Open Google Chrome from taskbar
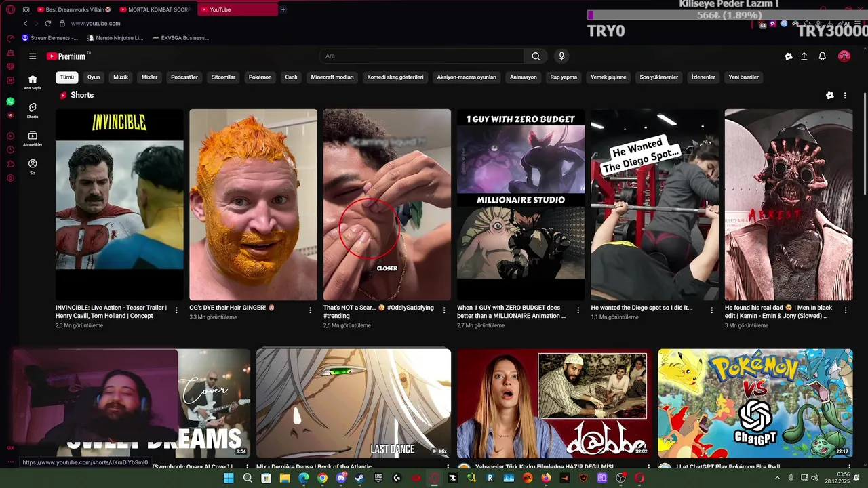Viewport: 868px width, 488px height. 322,478
